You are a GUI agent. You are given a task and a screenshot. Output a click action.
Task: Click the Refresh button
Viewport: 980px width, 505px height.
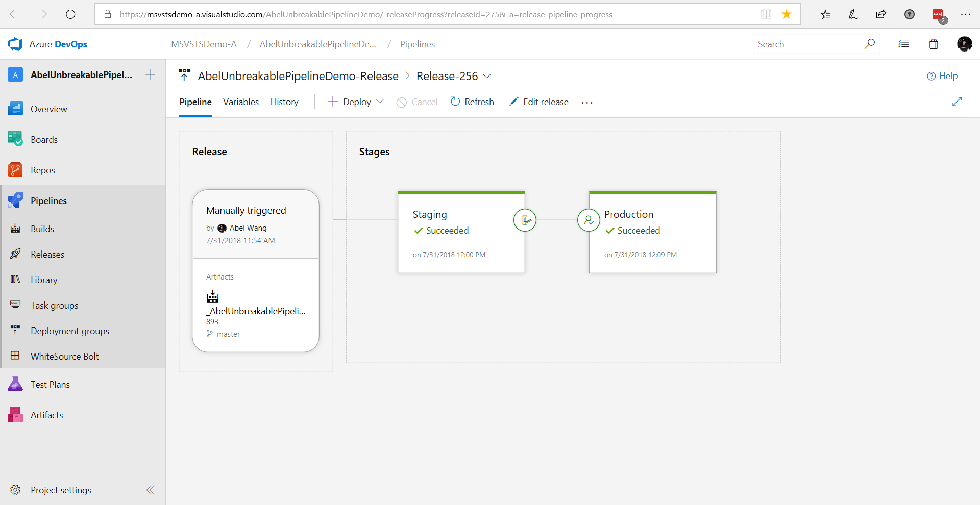pyautogui.click(x=472, y=102)
